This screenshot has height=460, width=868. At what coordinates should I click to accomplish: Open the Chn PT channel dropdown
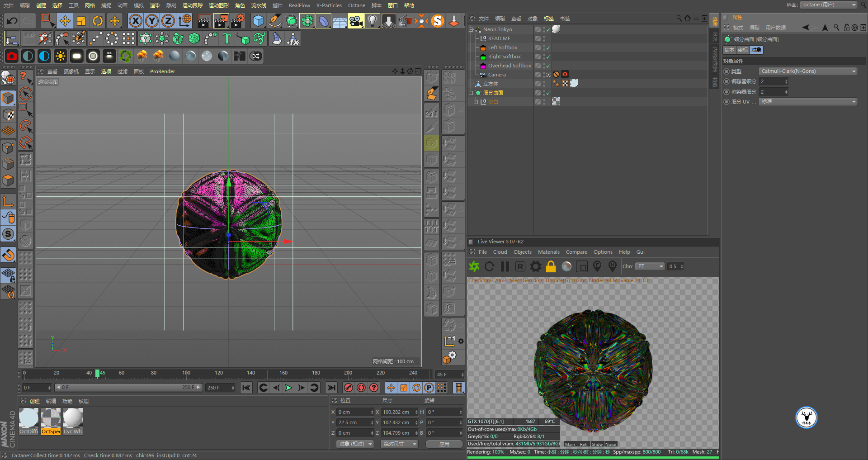[650, 266]
